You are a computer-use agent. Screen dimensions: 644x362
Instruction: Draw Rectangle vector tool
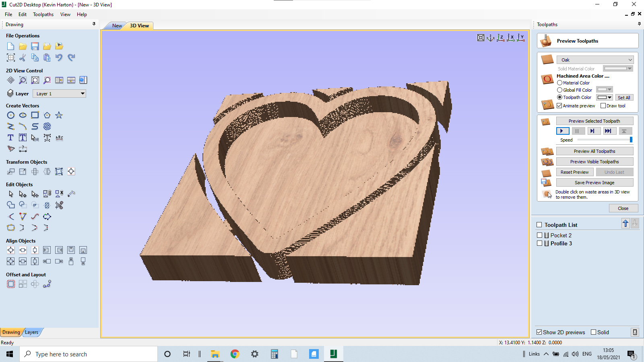click(35, 115)
